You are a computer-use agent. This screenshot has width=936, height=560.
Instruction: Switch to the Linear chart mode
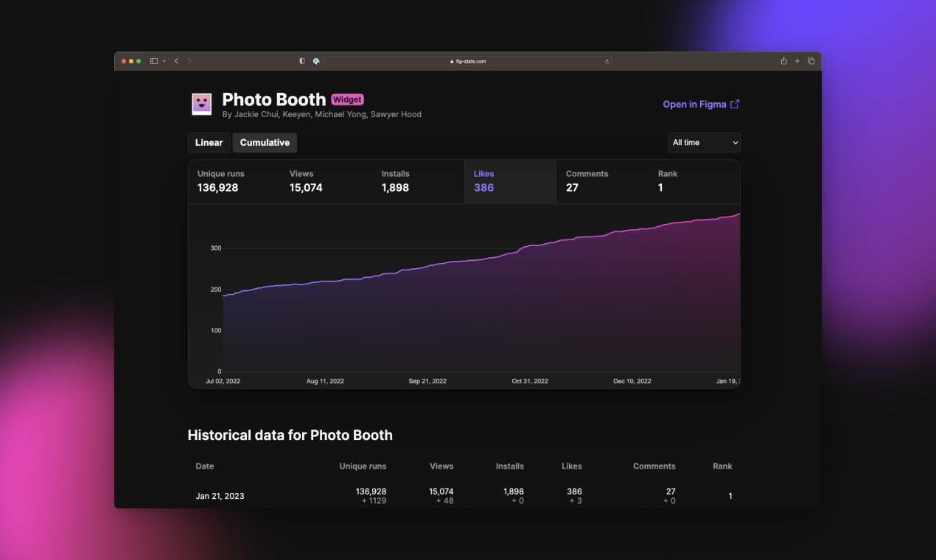tap(209, 143)
